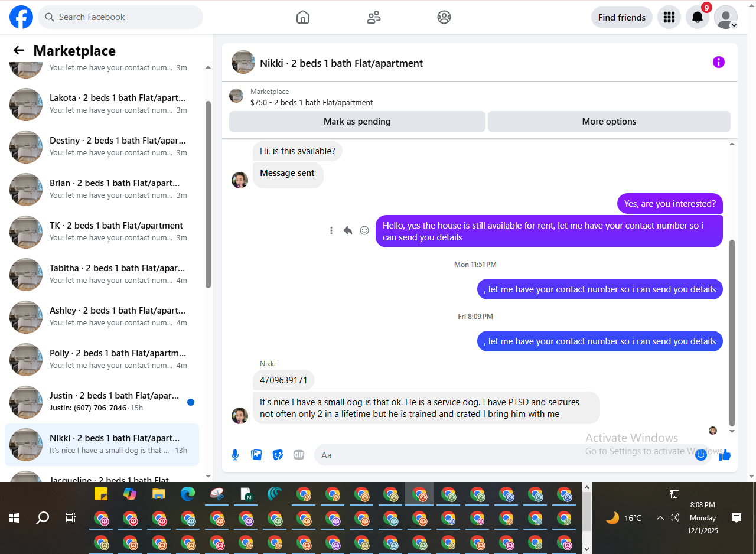Screen dimensions: 756x554
Task: Send a voice clip with microphone icon
Action: pos(235,455)
